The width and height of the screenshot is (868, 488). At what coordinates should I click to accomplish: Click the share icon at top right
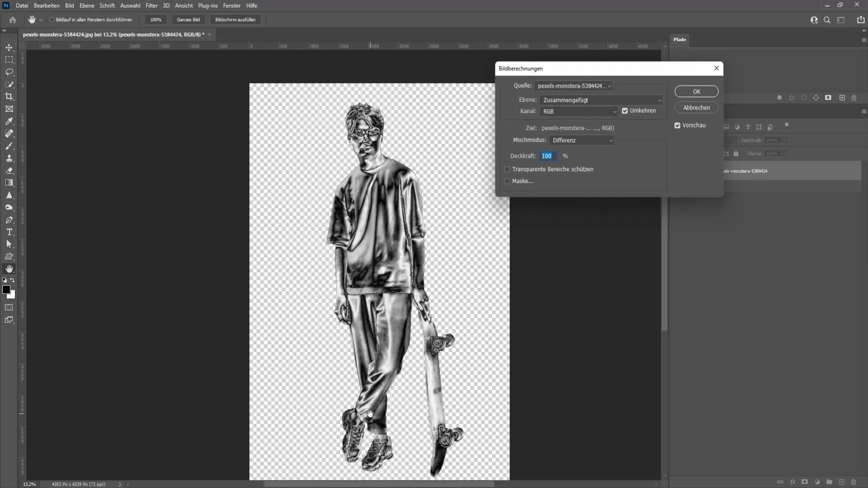(861, 20)
